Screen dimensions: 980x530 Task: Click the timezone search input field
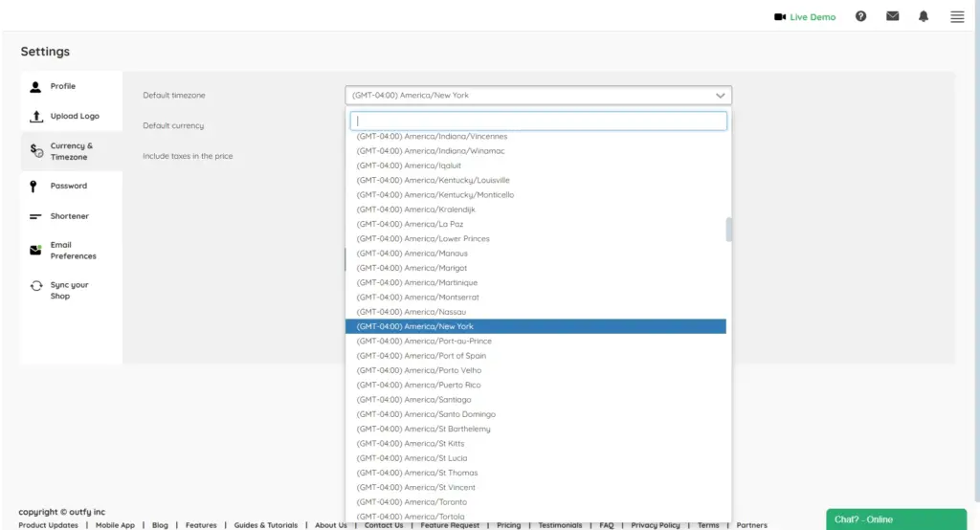(538, 121)
